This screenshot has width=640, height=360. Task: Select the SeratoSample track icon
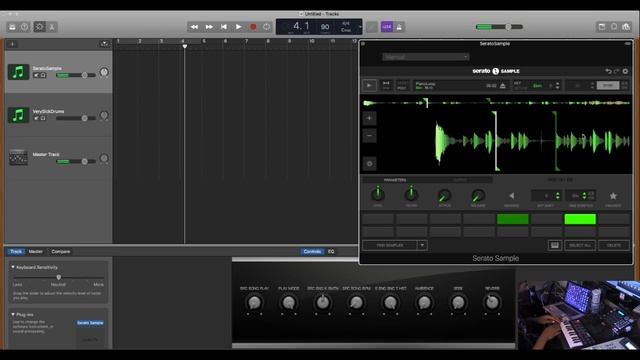[18, 72]
